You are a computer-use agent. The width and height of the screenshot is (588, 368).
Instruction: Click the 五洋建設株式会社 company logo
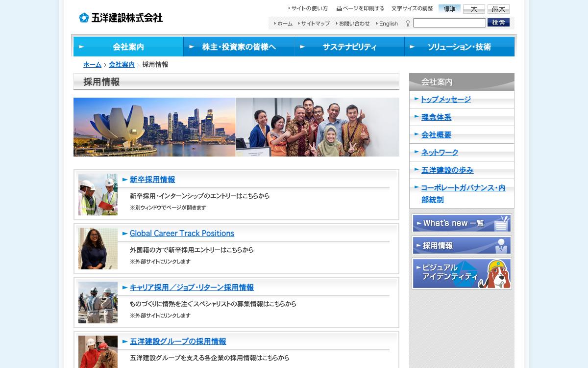coord(121,18)
